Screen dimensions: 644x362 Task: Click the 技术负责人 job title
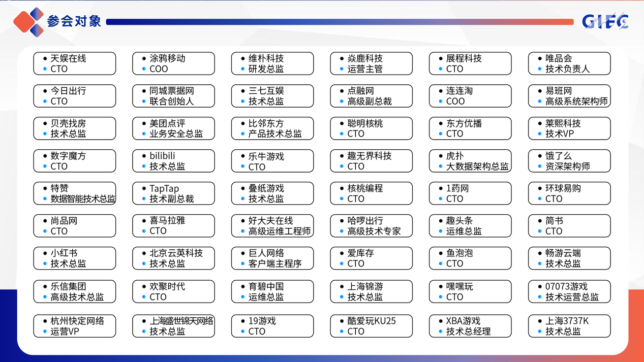coord(568,69)
